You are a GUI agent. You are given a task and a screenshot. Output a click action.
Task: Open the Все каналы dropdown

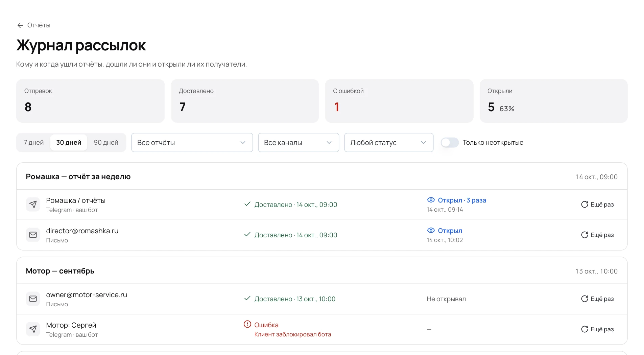[x=299, y=143]
